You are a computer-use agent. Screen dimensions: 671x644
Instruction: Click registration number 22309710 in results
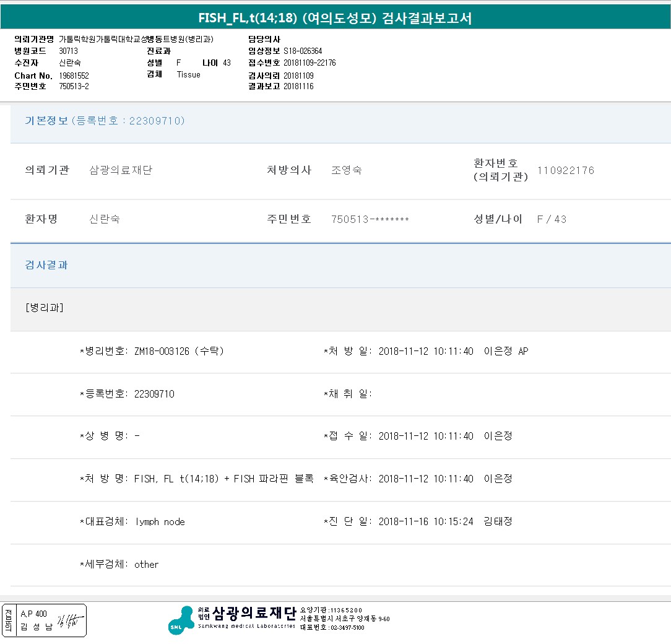coord(154,394)
